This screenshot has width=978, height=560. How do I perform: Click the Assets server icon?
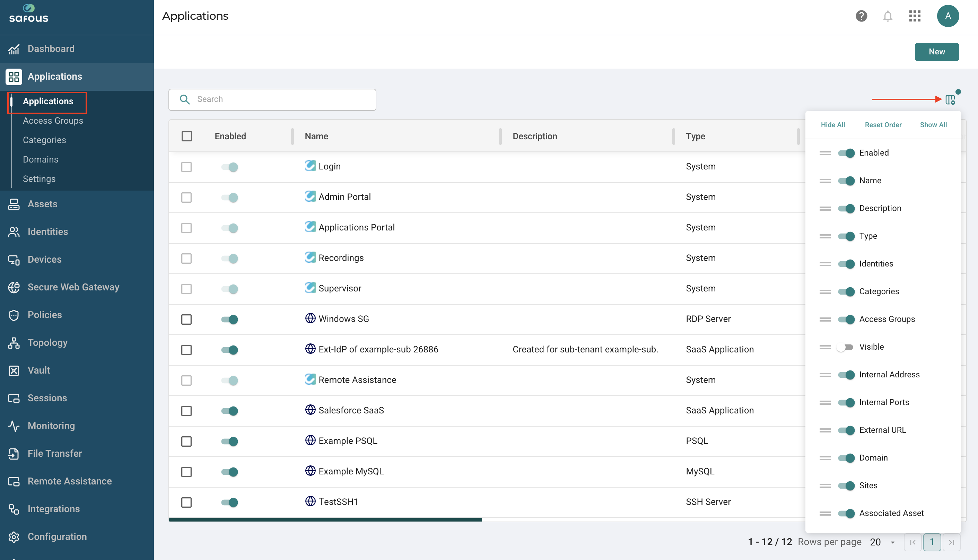pos(14,204)
